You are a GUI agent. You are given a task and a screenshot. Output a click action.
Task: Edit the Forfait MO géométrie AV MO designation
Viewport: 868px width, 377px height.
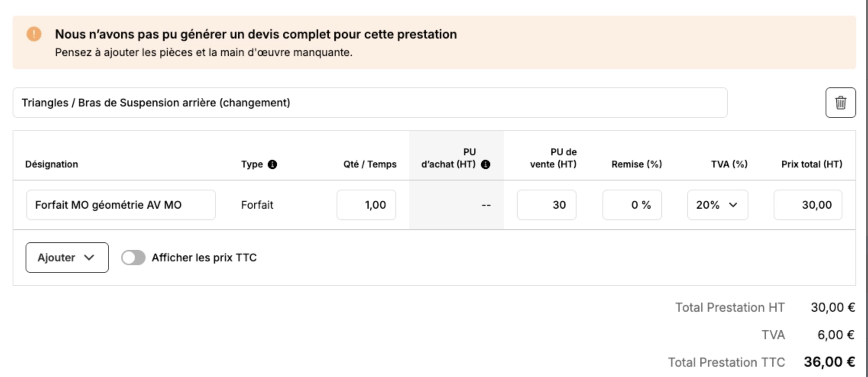(x=121, y=205)
